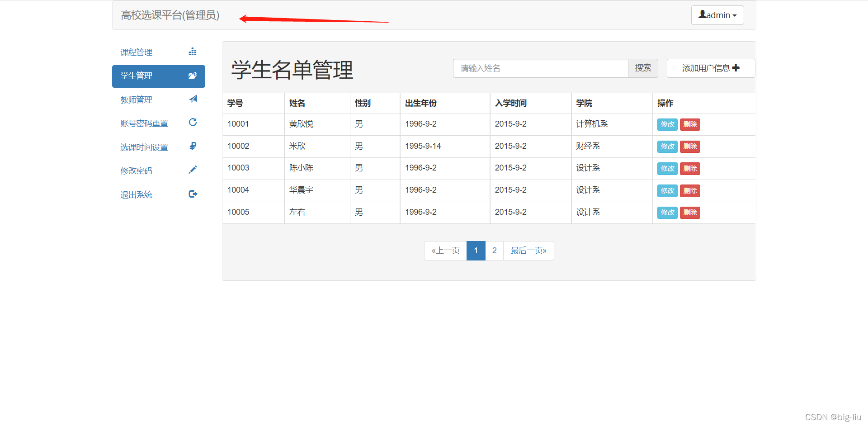
Task: Edit student 10001 黄欣悦 with 修改
Action: pos(667,124)
